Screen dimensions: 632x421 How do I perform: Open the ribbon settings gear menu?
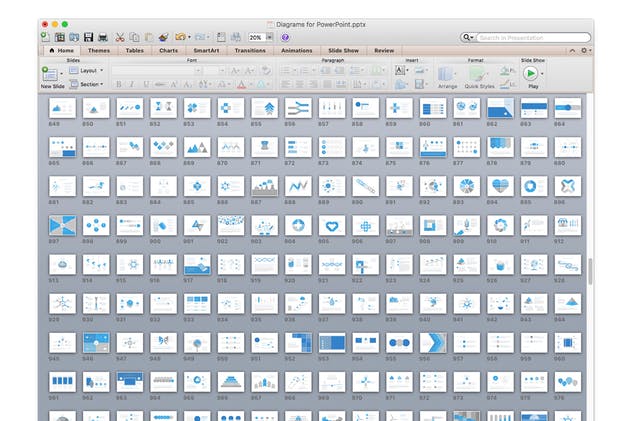click(x=586, y=50)
